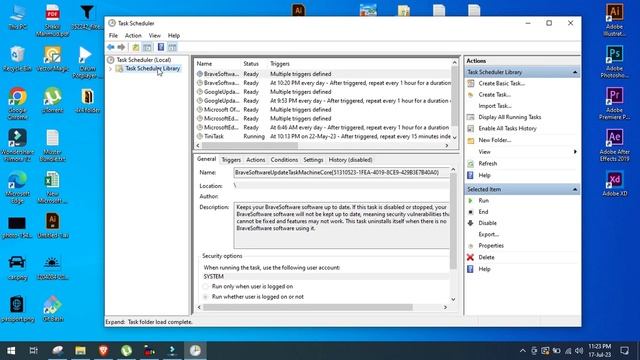Image resolution: width=640 pixels, height=360 pixels.
Task: Click the Brave browser taskbar icon
Action: pos(103,351)
